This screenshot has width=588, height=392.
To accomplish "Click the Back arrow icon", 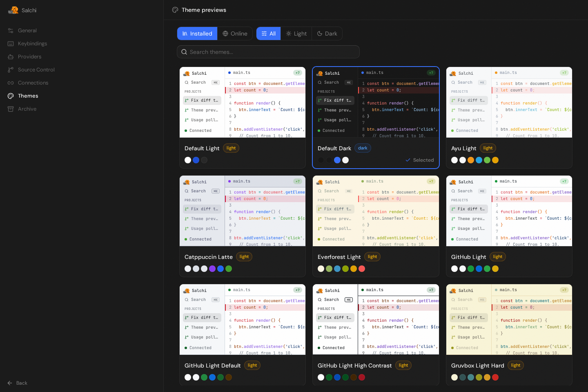I will pyautogui.click(x=10, y=383).
